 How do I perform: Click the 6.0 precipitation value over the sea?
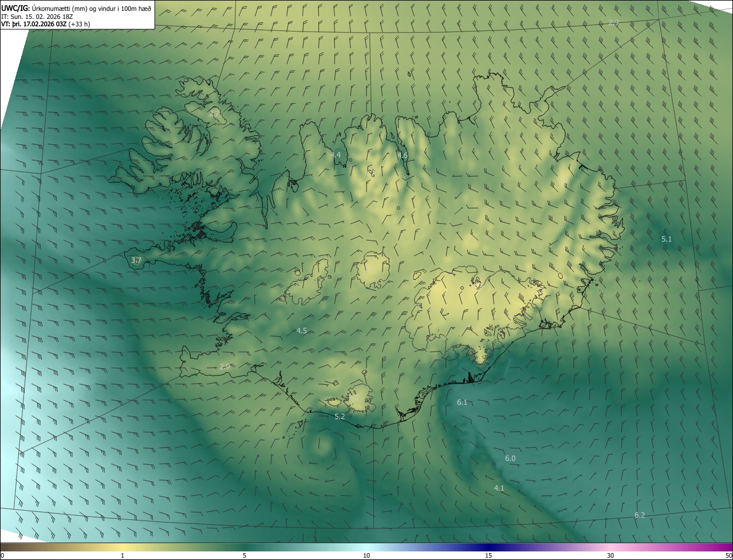coord(510,459)
